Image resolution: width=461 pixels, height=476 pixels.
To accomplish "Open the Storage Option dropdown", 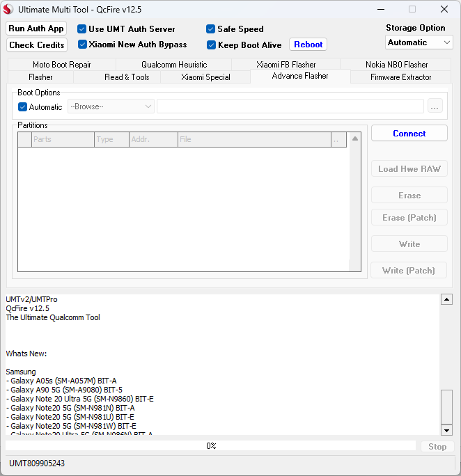I will tap(419, 42).
